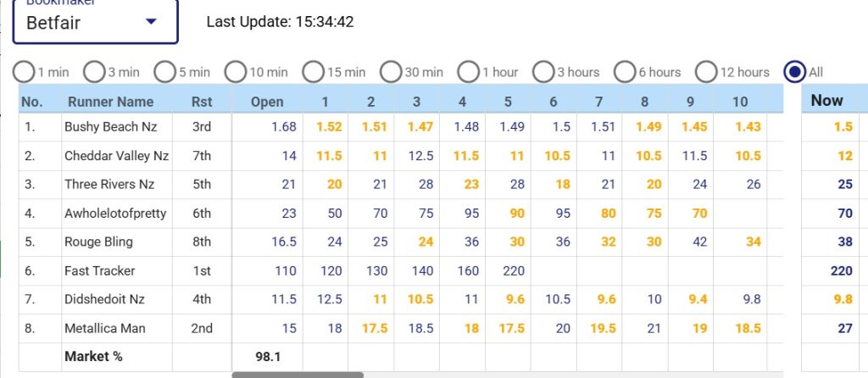868x378 pixels.
Task: Pick the 30 min time range
Action: [391, 72]
